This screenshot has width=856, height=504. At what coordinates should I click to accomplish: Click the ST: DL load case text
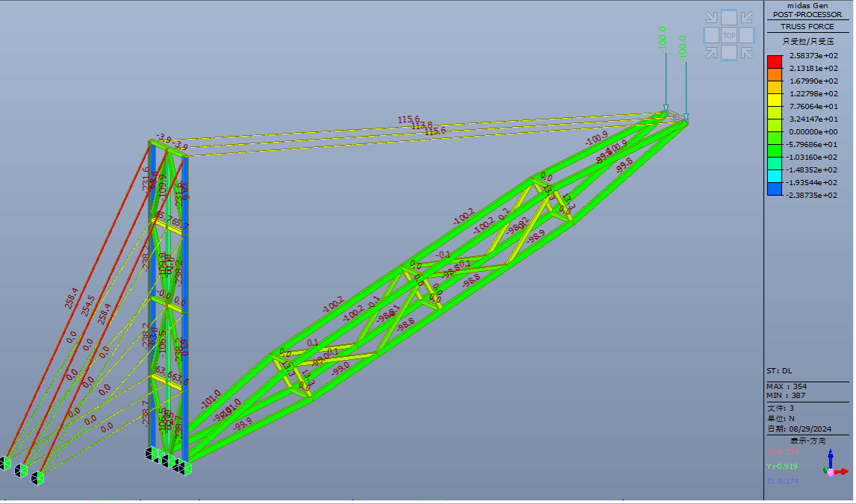[x=781, y=371]
